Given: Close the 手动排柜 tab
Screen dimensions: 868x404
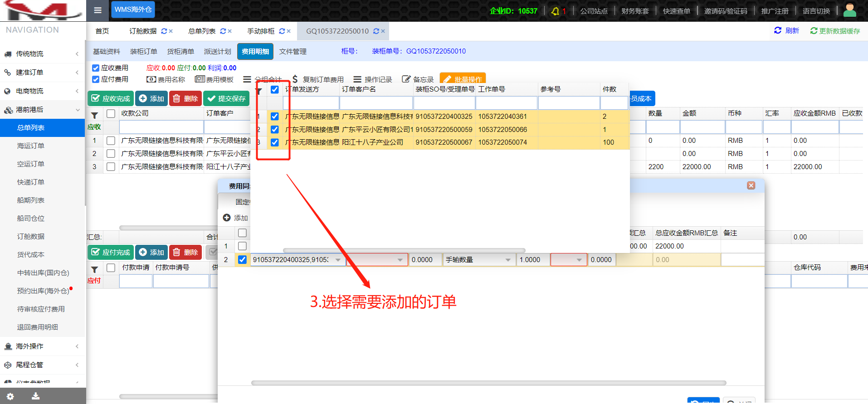Looking at the screenshot, I should tap(289, 31).
